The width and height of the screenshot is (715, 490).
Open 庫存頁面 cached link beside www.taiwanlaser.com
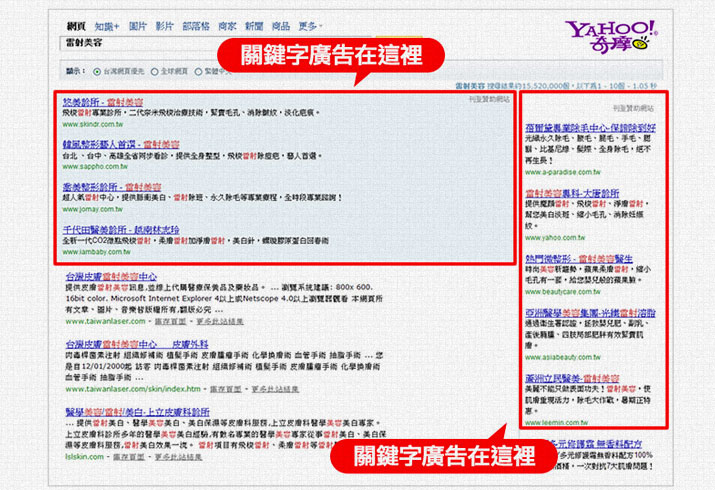pyautogui.click(x=171, y=322)
